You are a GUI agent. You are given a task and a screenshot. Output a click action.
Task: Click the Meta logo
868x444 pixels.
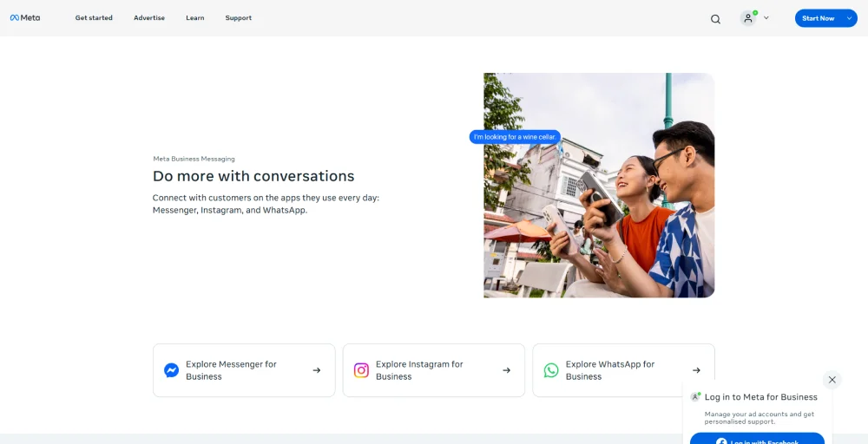[25, 17]
